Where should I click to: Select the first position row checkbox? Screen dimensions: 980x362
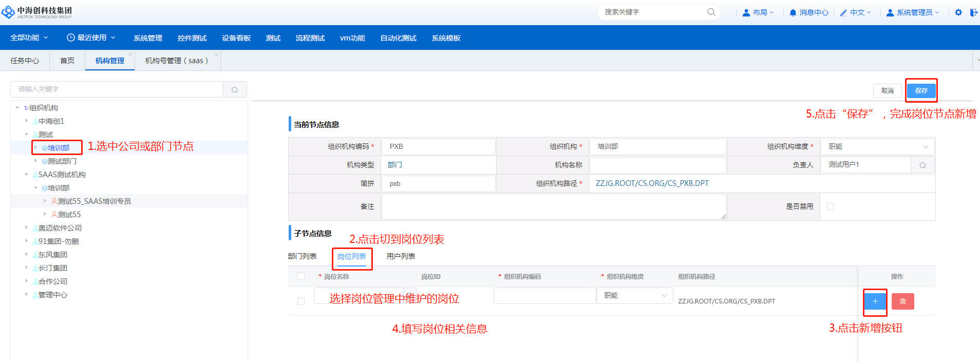click(x=301, y=301)
